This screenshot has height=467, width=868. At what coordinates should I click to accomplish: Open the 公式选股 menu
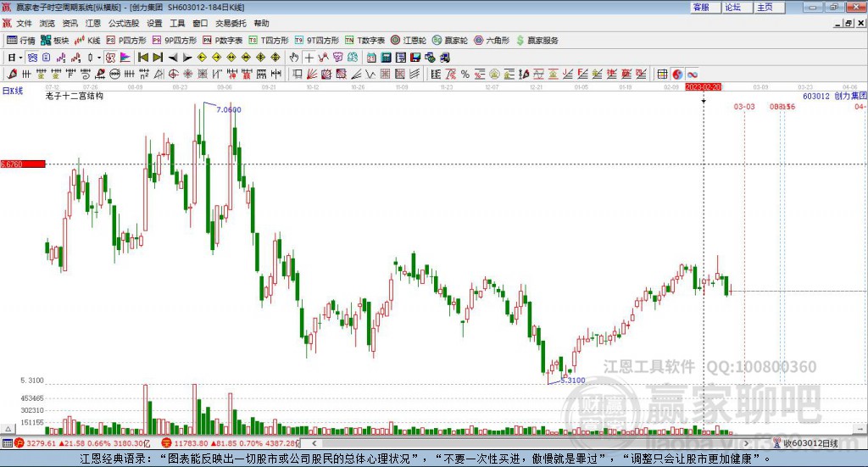click(x=124, y=23)
